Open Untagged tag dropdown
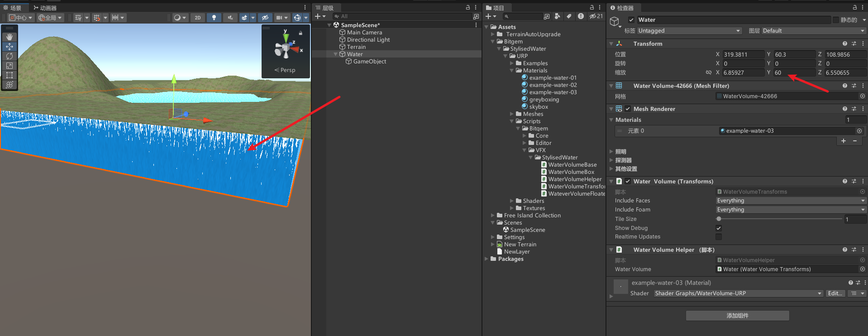The width and height of the screenshot is (868, 336). tap(689, 31)
